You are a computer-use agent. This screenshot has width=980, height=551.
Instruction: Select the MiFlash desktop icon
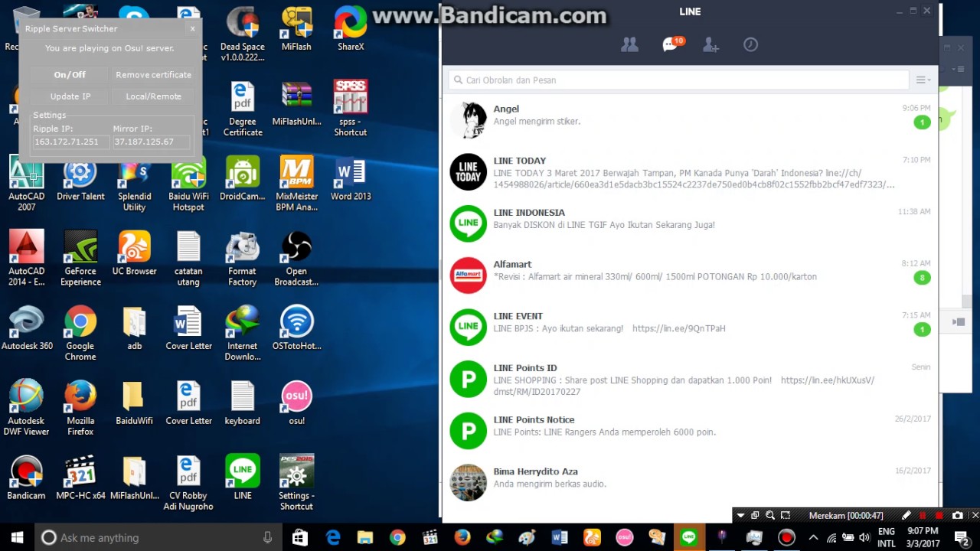[296, 29]
